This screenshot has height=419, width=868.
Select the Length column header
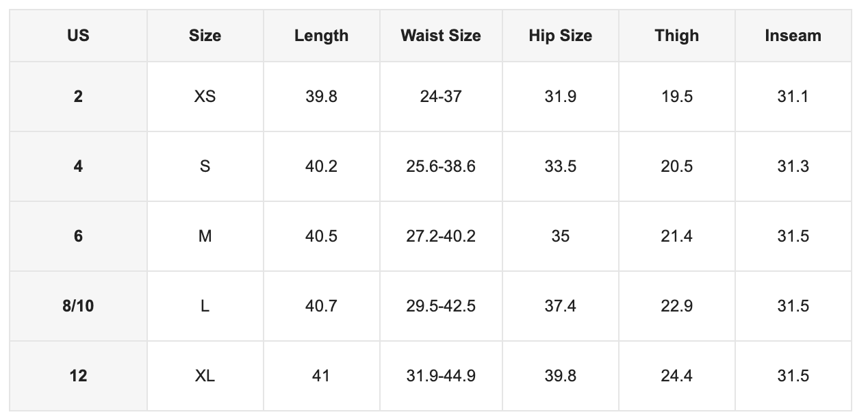tap(321, 36)
